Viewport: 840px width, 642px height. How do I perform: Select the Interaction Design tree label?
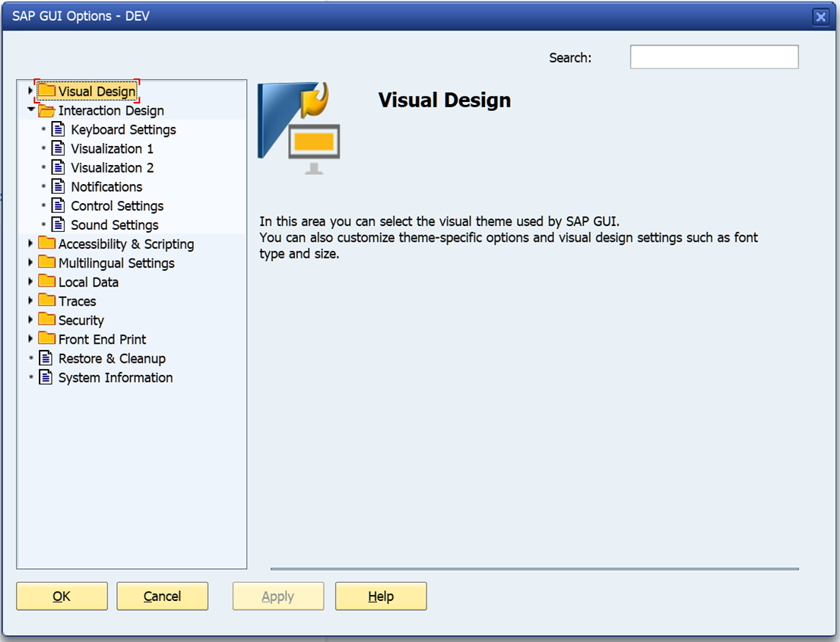(x=111, y=110)
